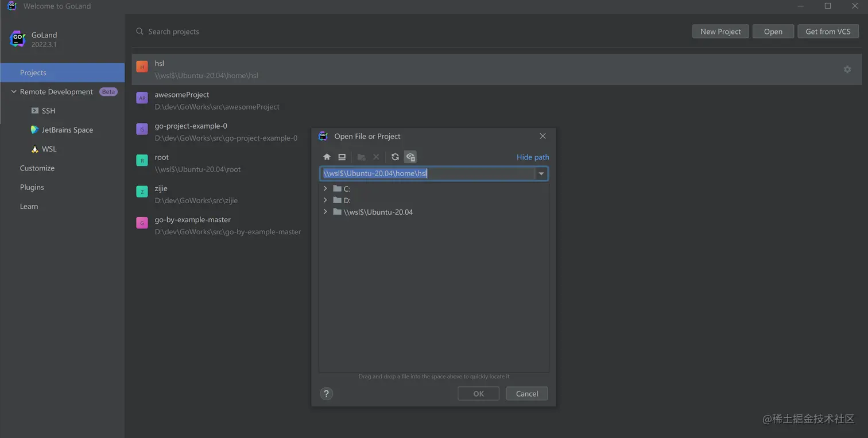Select WSL in the sidebar

point(49,149)
